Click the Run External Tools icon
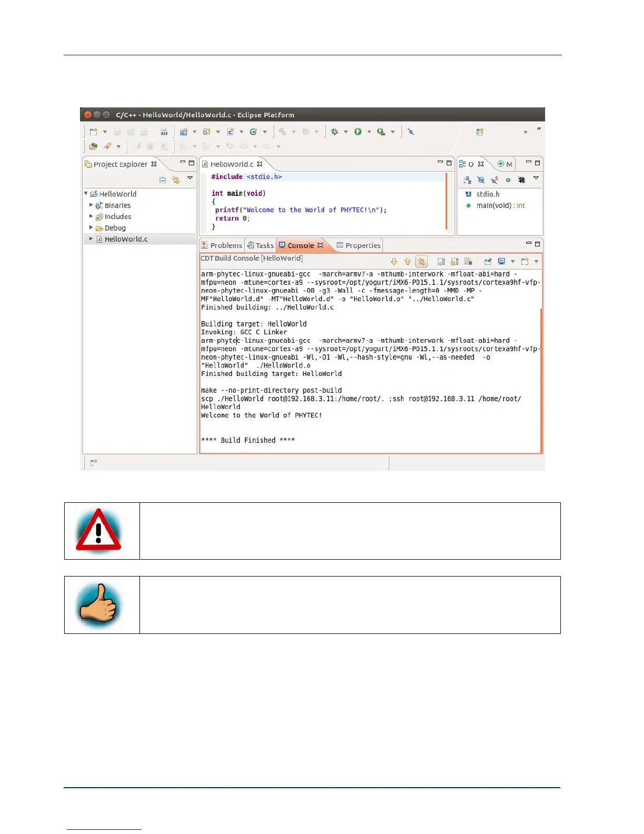The width and height of the screenshot is (644, 834). [381, 132]
